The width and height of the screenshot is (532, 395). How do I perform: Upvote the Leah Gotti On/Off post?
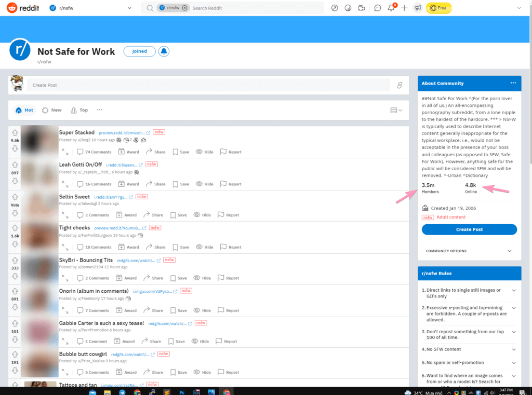point(15,165)
